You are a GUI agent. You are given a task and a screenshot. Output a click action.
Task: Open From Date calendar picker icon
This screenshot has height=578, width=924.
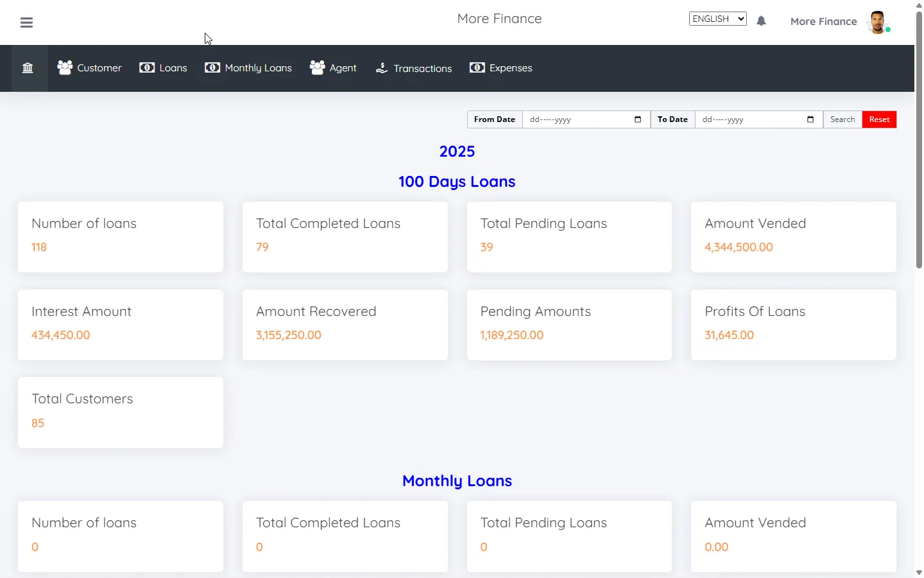(637, 119)
